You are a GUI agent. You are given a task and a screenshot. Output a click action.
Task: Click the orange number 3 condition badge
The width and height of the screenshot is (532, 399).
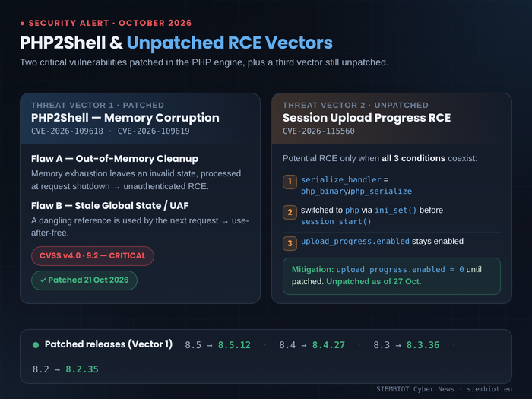(x=290, y=243)
